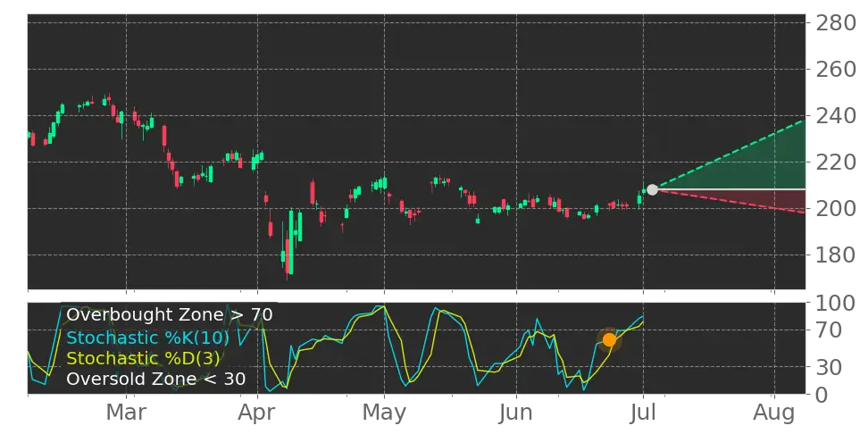The image size is (868, 434).
Task: Click the Apr date axis label
Action: click(x=257, y=414)
